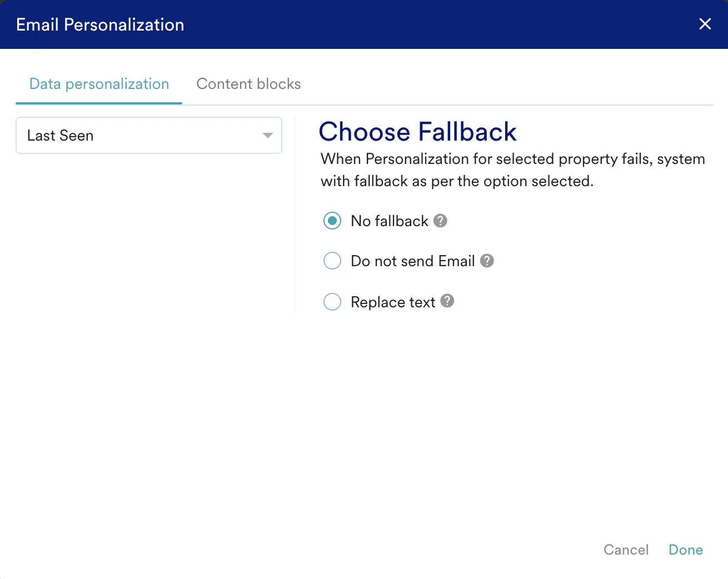Select the Data personalization tab
This screenshot has width=728, height=579.
pos(99,84)
